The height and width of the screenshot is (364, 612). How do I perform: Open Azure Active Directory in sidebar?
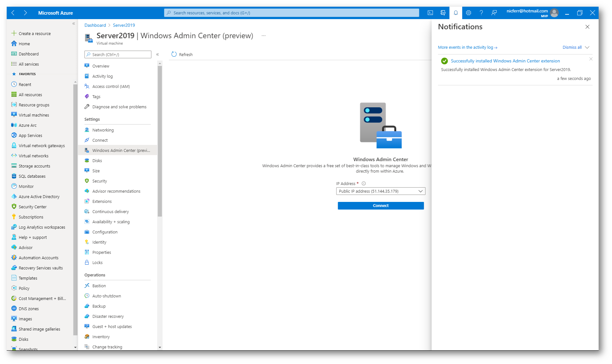click(x=39, y=196)
